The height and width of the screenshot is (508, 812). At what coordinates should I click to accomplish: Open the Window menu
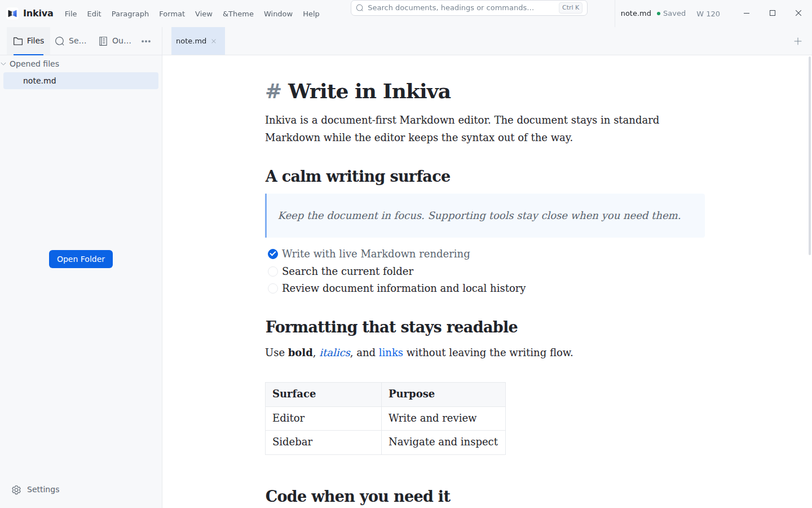tap(278, 14)
